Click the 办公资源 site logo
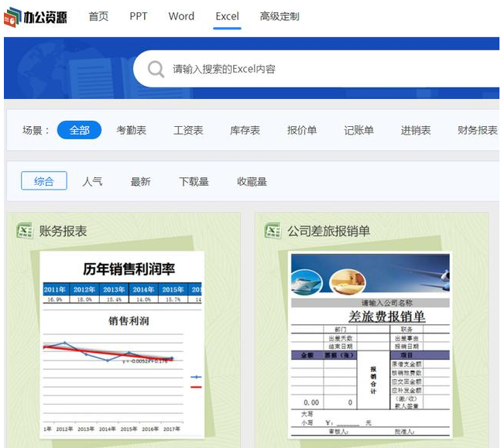Image resolution: width=501 pixels, height=448 pixels. (36, 17)
